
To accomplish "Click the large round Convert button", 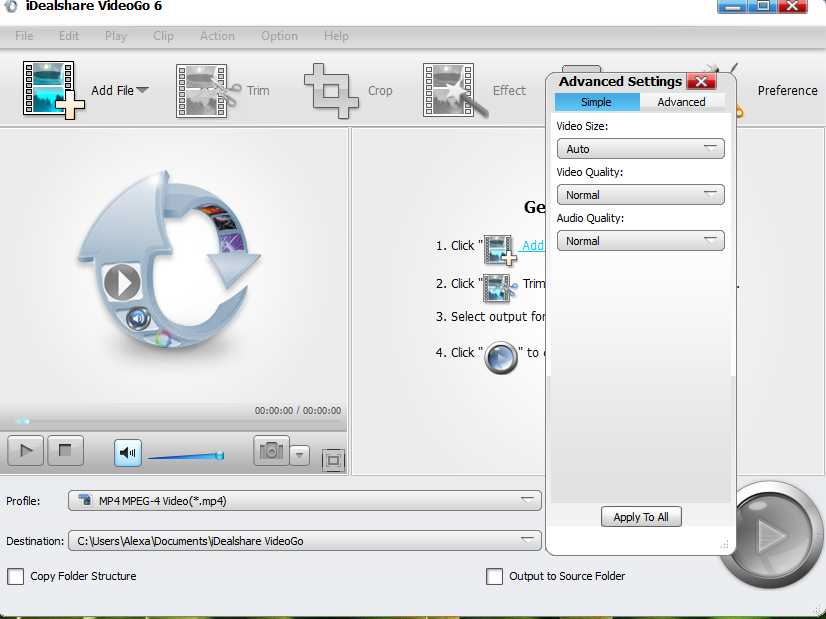I will 772,535.
